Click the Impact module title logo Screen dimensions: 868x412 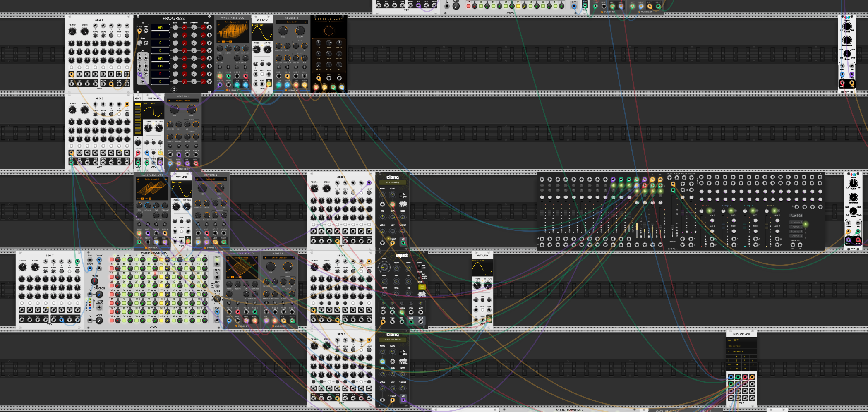pyautogui.click(x=402, y=255)
